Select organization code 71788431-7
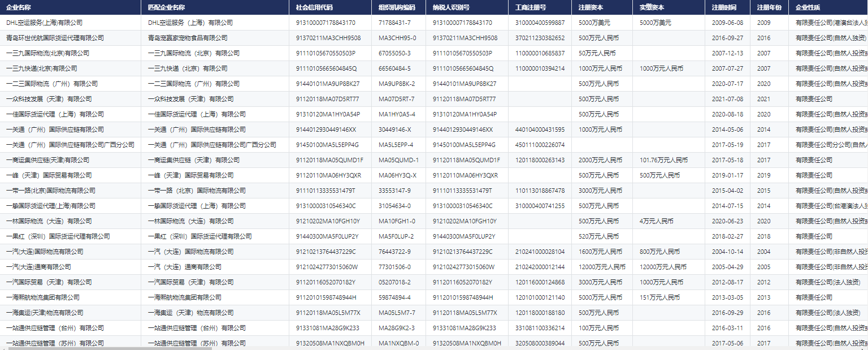The height and width of the screenshot is (350, 868). pyautogui.click(x=394, y=23)
